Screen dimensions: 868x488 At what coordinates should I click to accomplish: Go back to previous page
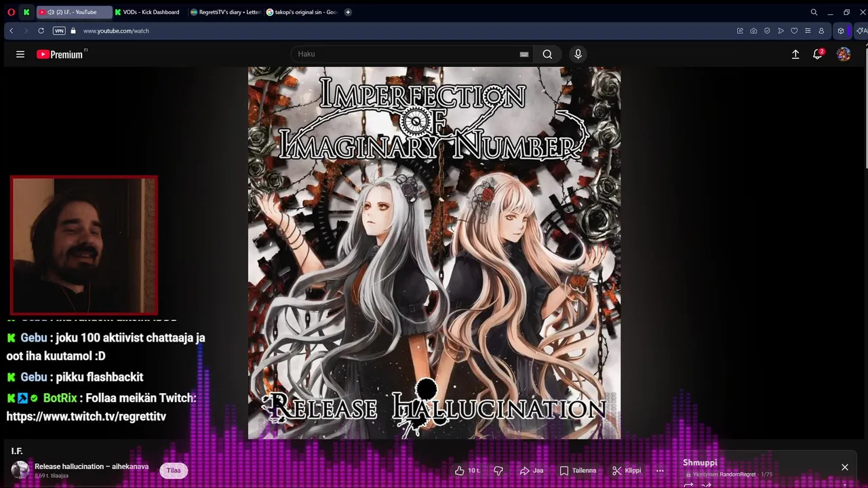(12, 30)
